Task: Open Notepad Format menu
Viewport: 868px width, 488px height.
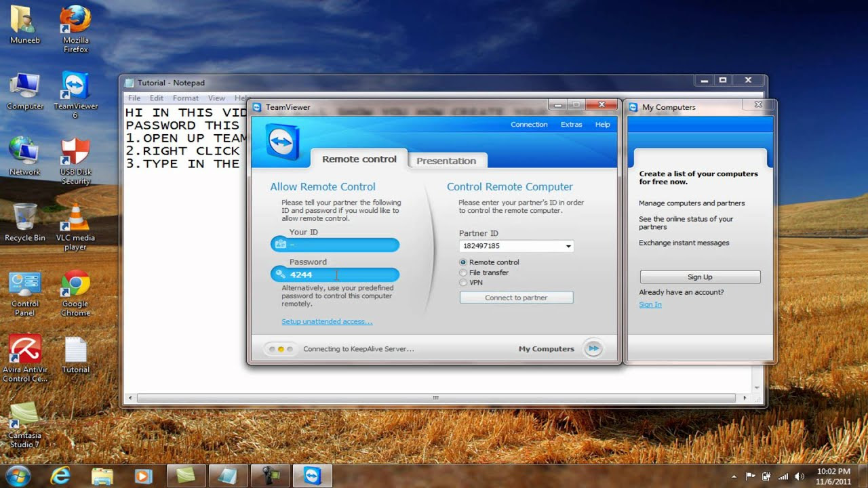Action: (186, 98)
